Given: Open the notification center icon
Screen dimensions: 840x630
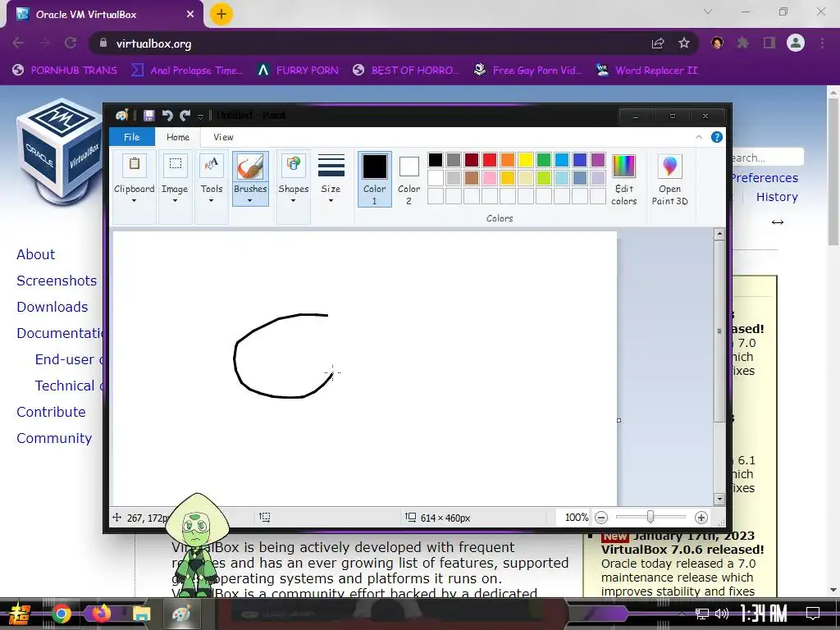Looking at the screenshot, I should 813,613.
